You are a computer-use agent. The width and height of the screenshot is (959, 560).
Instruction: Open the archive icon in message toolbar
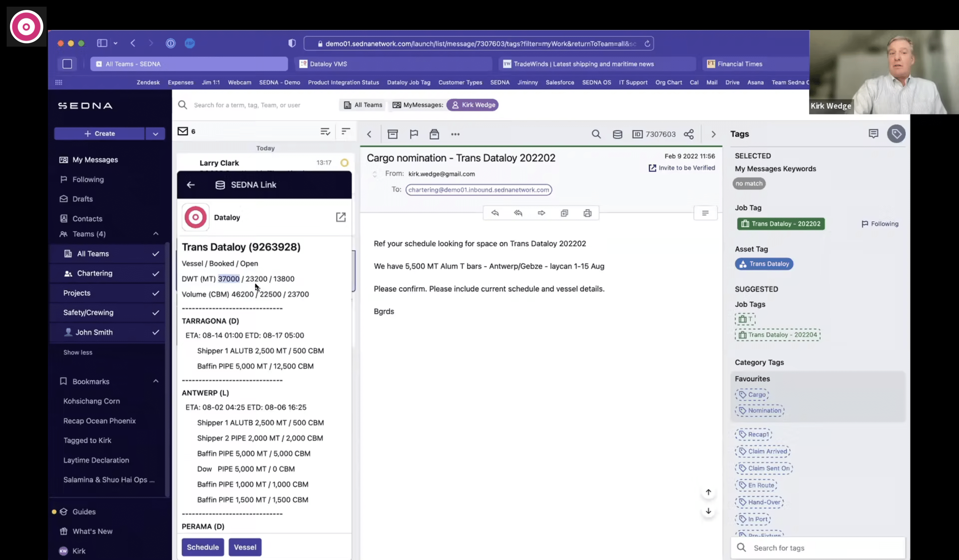(x=392, y=134)
